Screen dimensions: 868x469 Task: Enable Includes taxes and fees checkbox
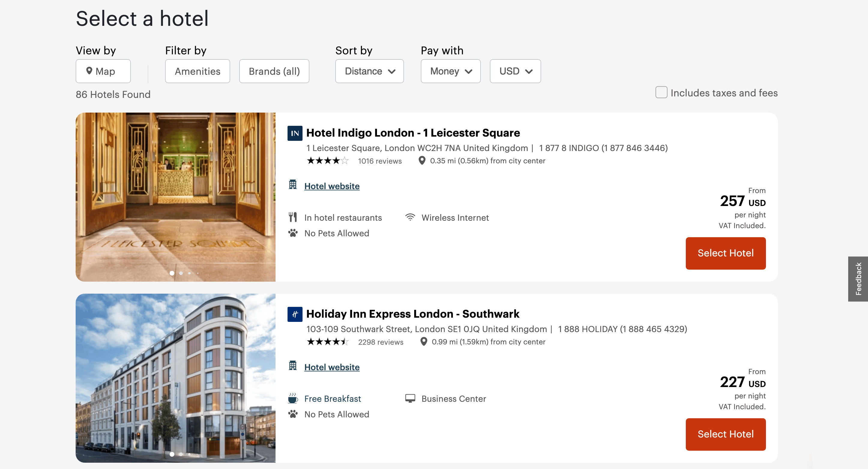click(x=661, y=92)
